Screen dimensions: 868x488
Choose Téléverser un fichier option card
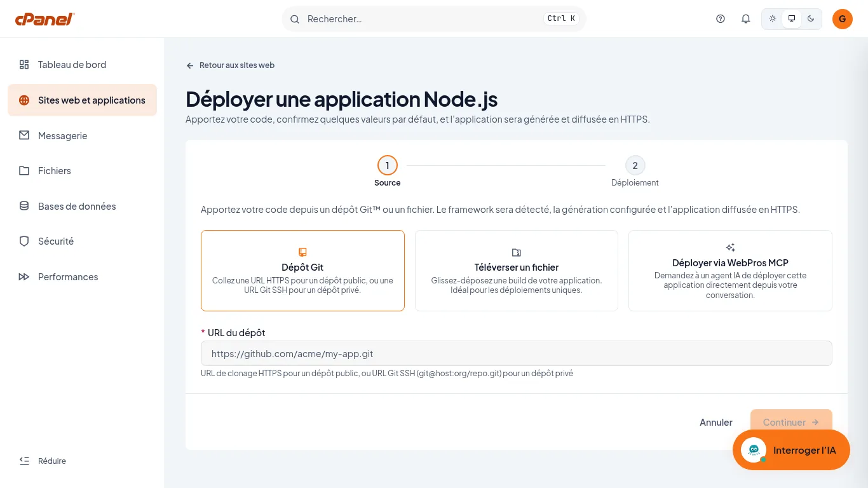pos(517,271)
